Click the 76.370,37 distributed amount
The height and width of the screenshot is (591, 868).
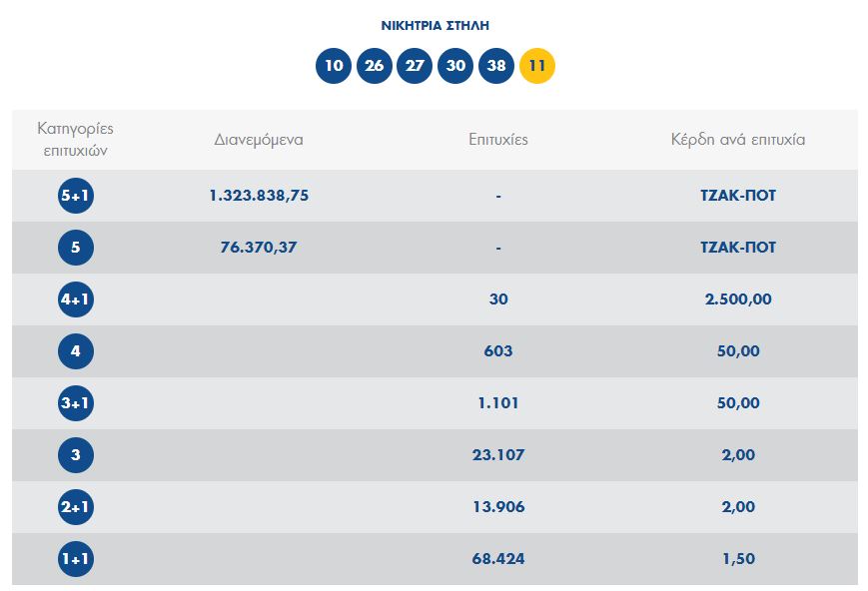(x=259, y=248)
